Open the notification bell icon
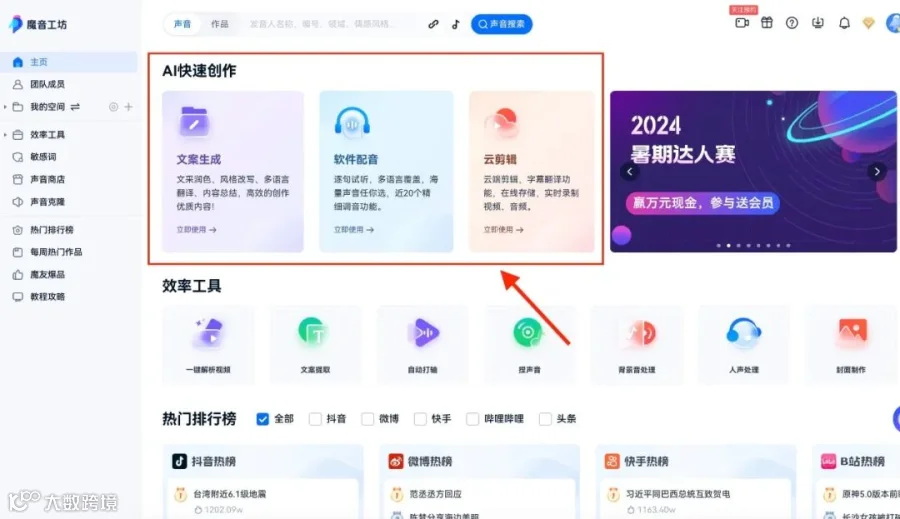This screenshot has height=519, width=900. pyautogui.click(x=844, y=23)
